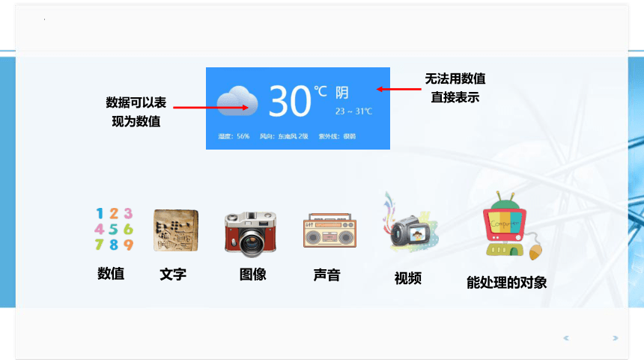The height and width of the screenshot is (362, 644).
Task: Click the 无法用数值直接表示 annotation text
Action: [455, 88]
